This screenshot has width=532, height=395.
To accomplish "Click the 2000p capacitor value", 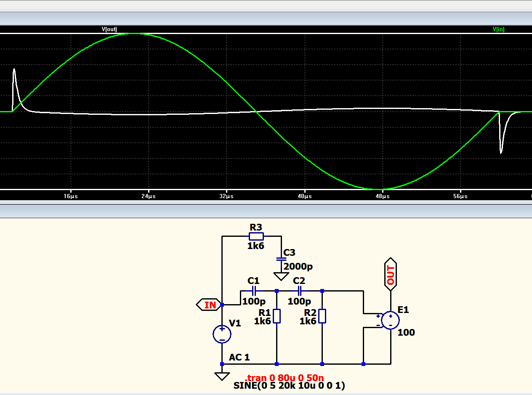I will point(298,267).
